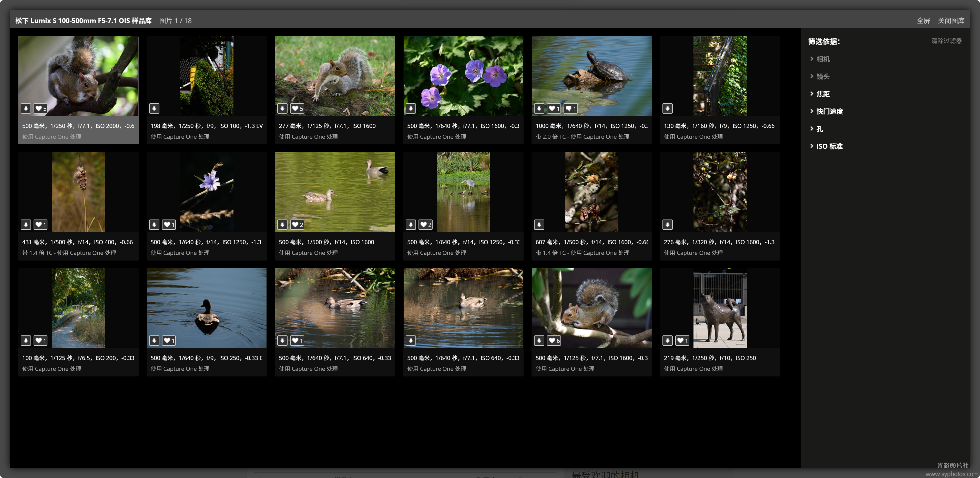Open the 277 毫米 squirrel on grass thumbnail

coord(335,76)
